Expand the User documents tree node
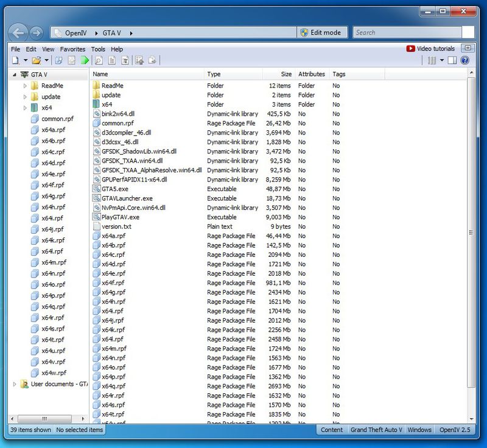487x448 pixels. point(14,384)
